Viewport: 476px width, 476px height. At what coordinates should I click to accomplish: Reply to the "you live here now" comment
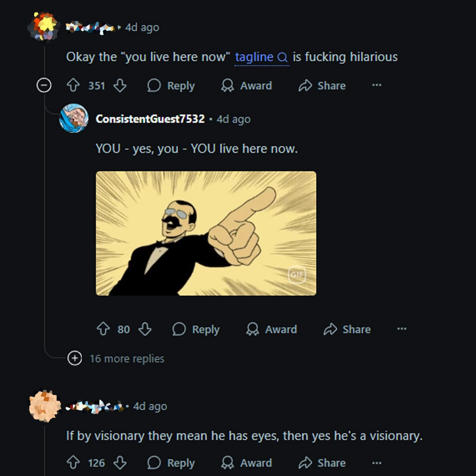point(171,86)
